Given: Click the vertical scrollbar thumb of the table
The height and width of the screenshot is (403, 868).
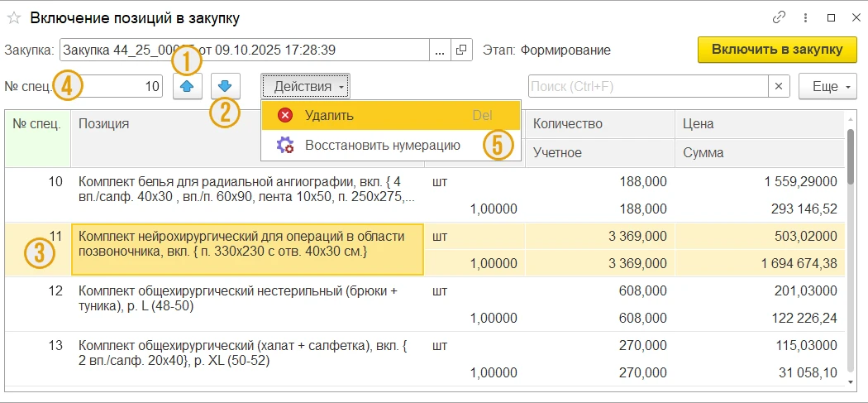Looking at the screenshot, I should coord(851,156).
